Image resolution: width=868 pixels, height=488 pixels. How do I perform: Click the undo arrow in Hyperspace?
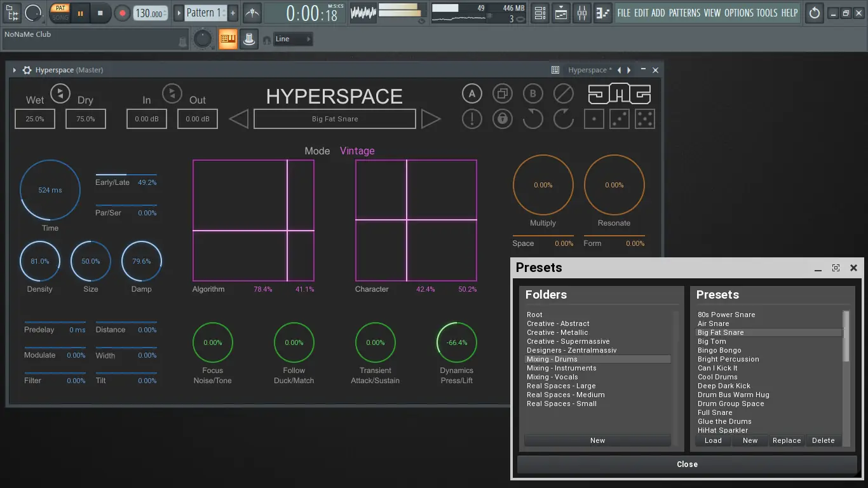(532, 119)
